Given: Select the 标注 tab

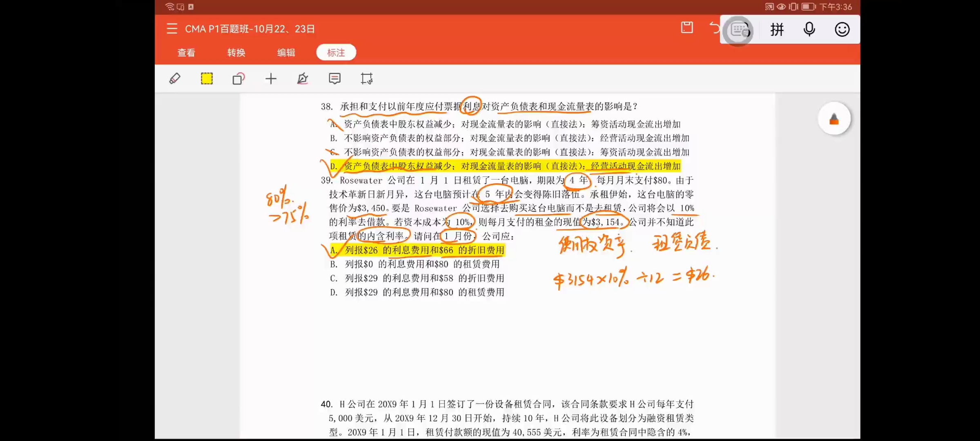Looking at the screenshot, I should coord(336,53).
